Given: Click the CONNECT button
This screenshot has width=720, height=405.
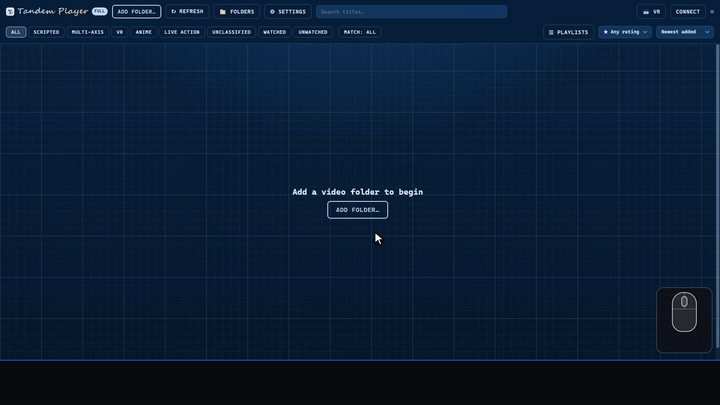Looking at the screenshot, I should [x=687, y=11].
